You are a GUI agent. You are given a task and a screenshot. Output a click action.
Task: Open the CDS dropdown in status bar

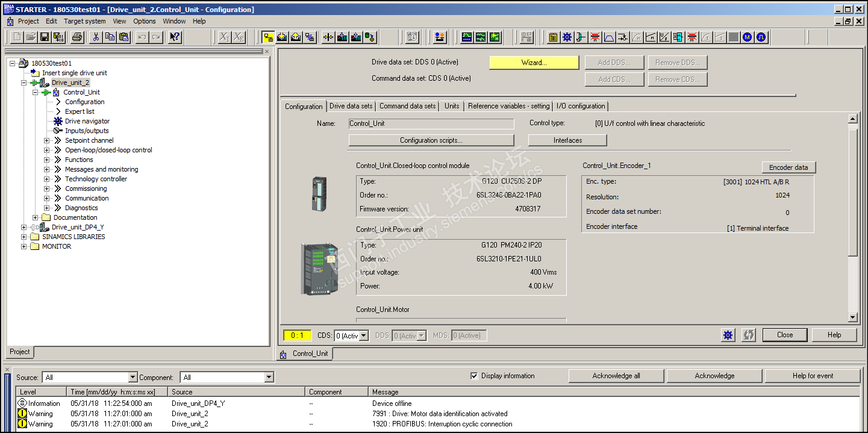(x=363, y=336)
